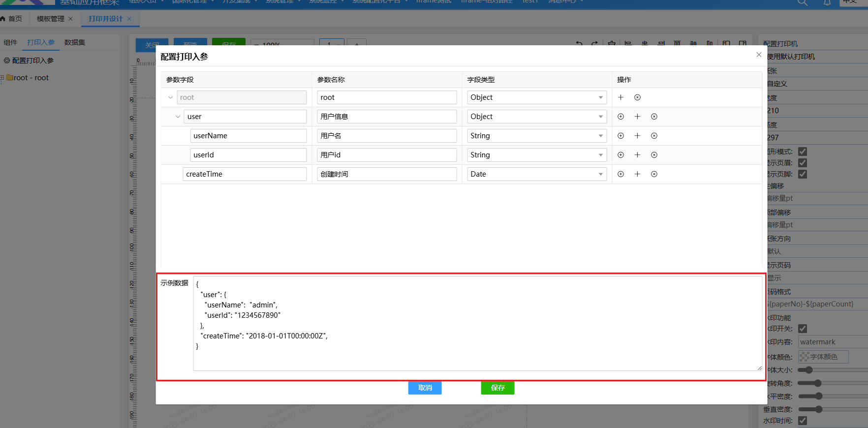The height and width of the screenshot is (428, 868).
Task: Select the 数据集 tab in left panel
Action: click(x=75, y=42)
